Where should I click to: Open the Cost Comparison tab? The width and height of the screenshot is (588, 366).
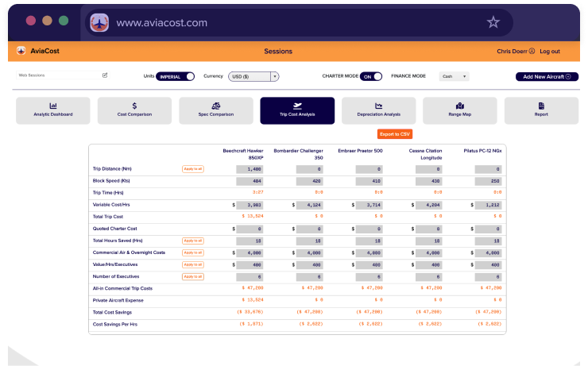[134, 110]
